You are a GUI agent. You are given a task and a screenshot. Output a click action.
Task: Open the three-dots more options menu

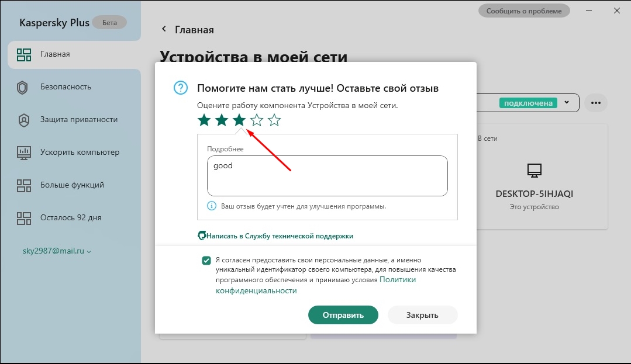click(595, 103)
